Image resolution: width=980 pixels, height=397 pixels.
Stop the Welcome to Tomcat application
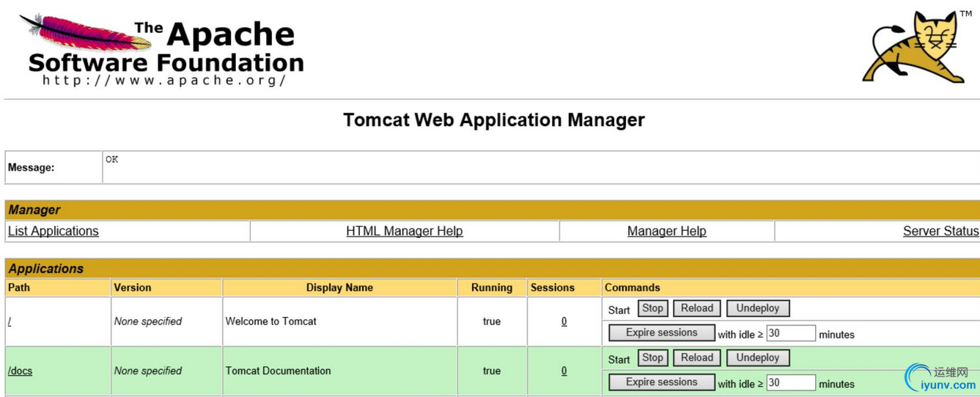point(652,308)
